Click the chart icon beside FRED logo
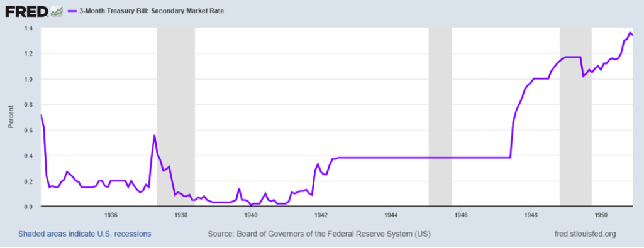The image size is (644, 248). click(56, 12)
